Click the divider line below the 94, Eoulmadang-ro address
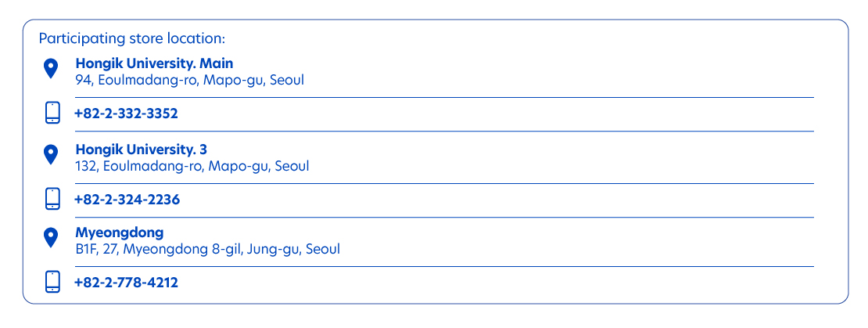Image resolution: width=868 pixels, height=328 pixels. [444, 98]
